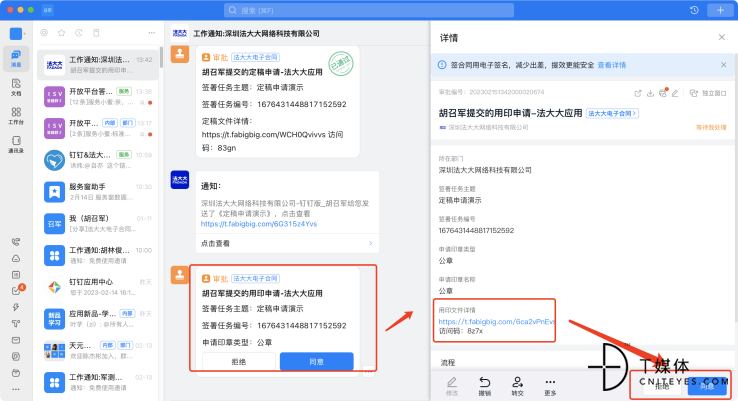738x401 pixels.
Task: Download the approval via download icon
Action: (x=650, y=93)
